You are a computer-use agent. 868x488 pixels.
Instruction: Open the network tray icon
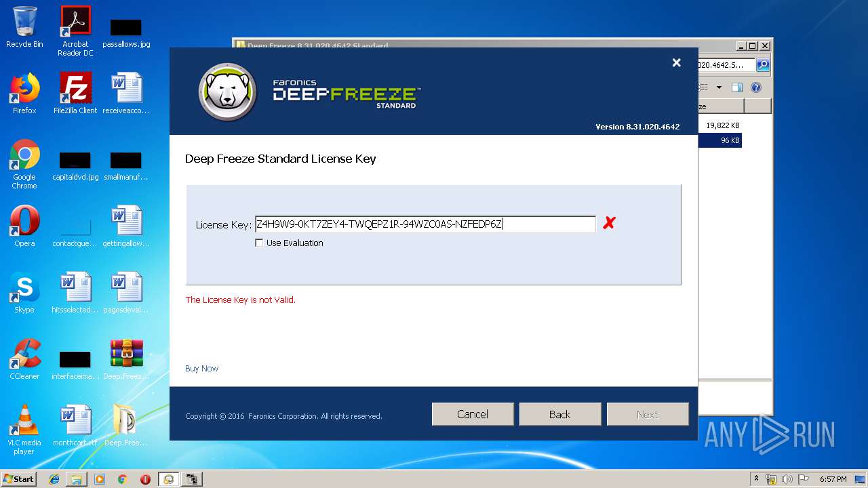tap(770, 479)
